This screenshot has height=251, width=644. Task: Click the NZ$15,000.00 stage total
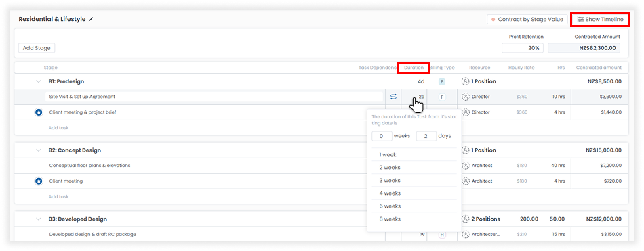click(604, 150)
